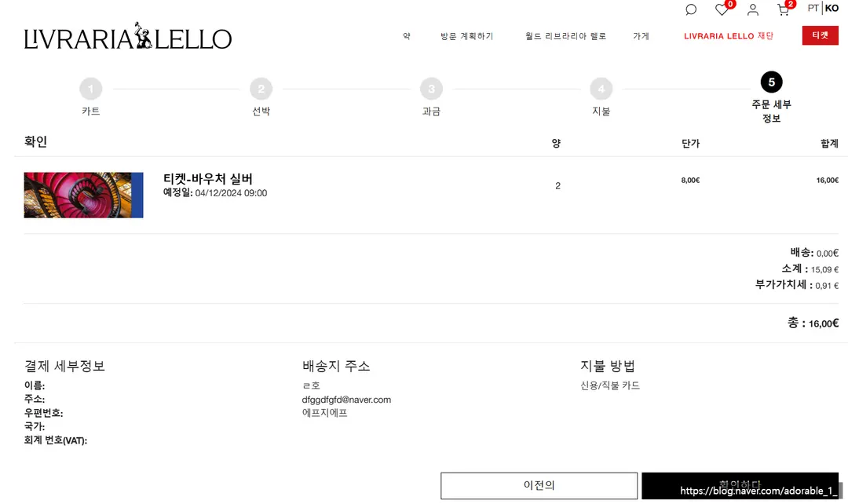Open the 가게 shop menu
This screenshot has width=848, height=504.
pyautogui.click(x=641, y=35)
